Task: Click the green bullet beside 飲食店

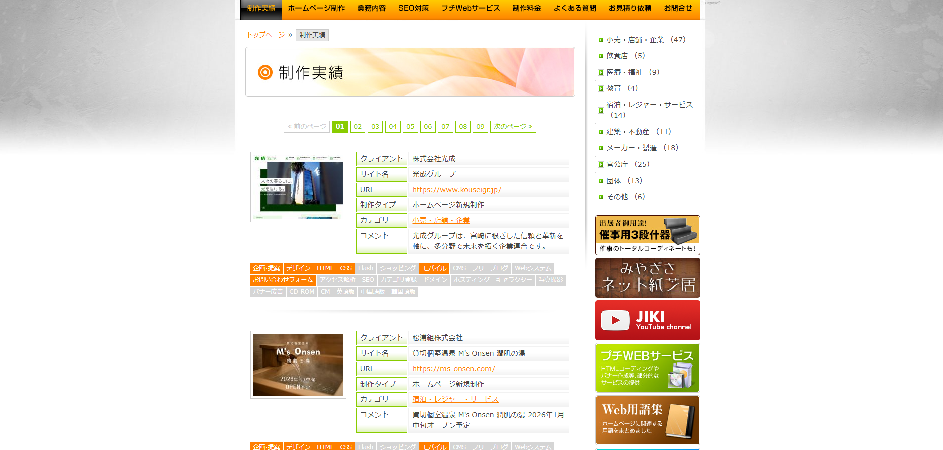Action: [601, 56]
